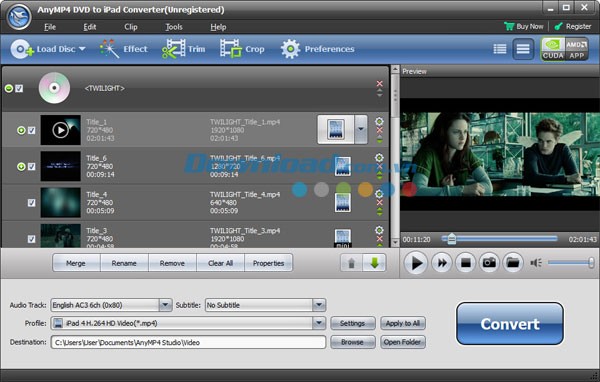The image size is (600, 382).
Task: Take a snapshot of the preview
Action: pyautogui.click(x=489, y=263)
